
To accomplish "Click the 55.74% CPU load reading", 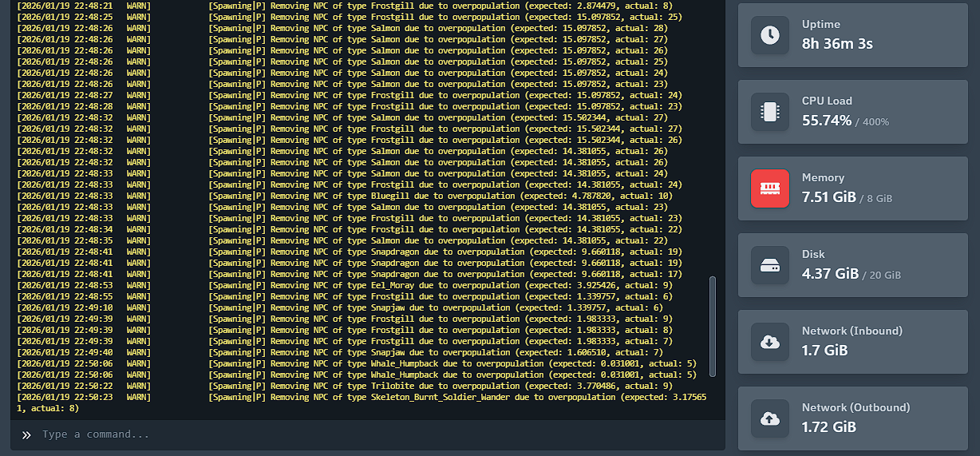I will tap(826, 121).
